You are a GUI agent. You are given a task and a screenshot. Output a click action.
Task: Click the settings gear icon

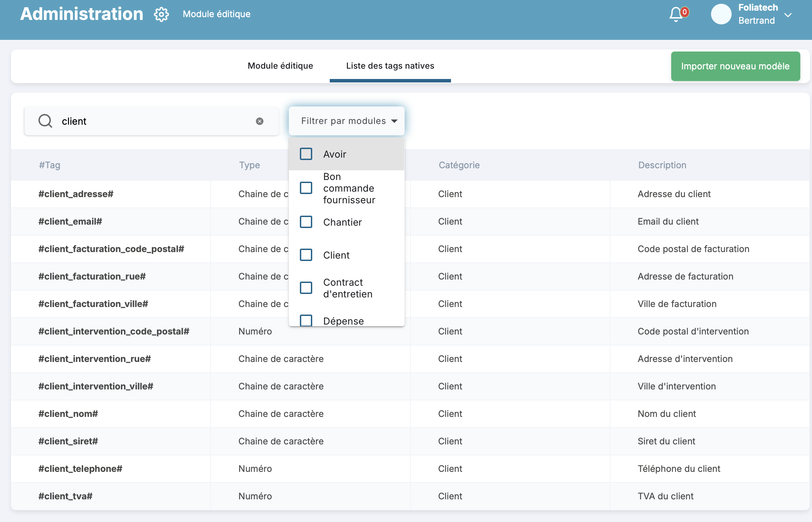161,14
